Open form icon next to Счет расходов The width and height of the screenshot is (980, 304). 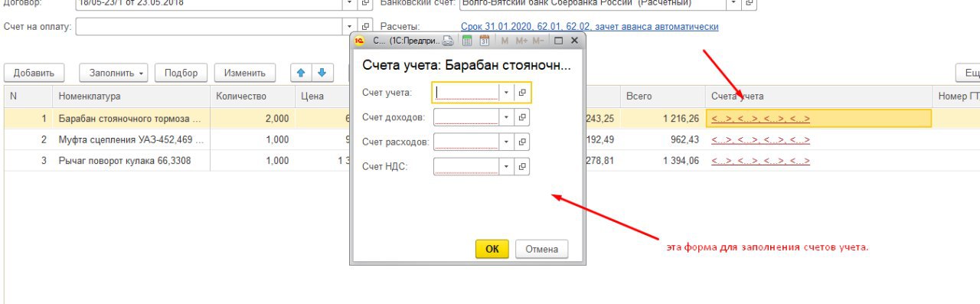pos(522,142)
